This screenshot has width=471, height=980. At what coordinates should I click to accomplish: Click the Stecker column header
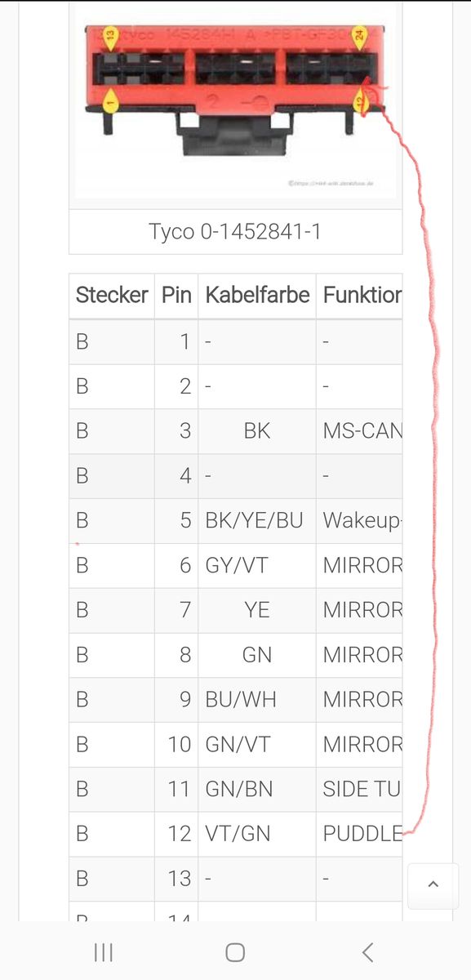click(x=112, y=295)
